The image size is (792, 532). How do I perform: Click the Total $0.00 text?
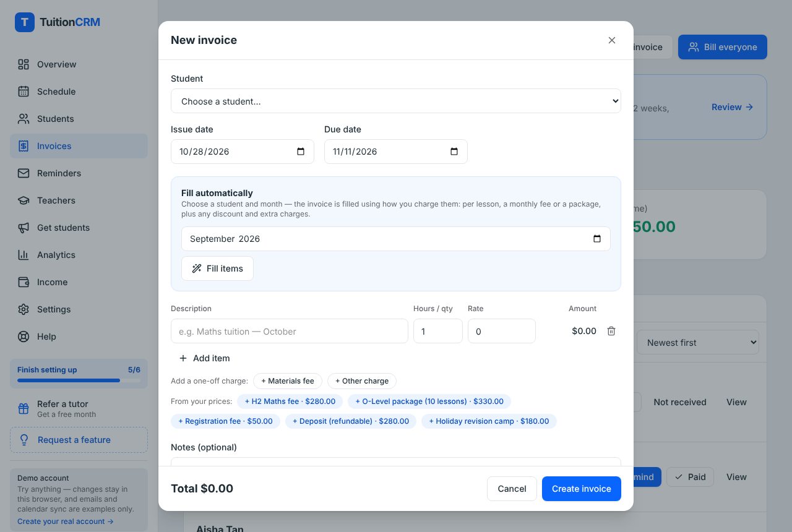point(202,489)
